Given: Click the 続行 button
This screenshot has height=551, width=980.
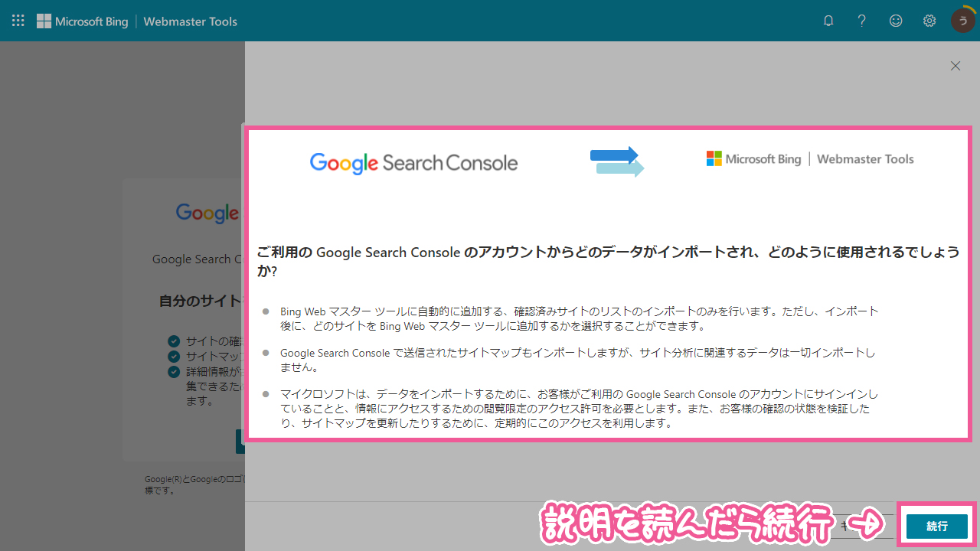Looking at the screenshot, I should [x=937, y=527].
